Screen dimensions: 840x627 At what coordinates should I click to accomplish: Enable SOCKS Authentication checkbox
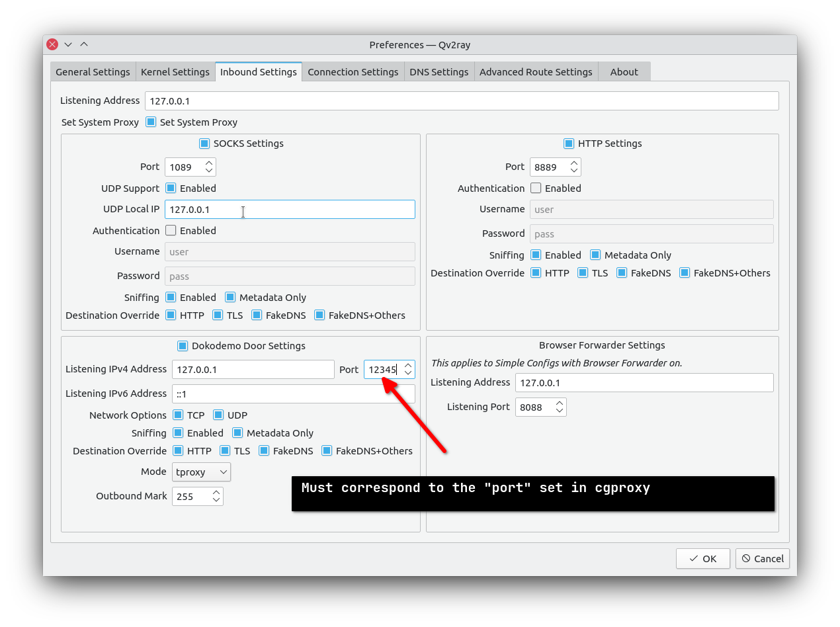[x=171, y=231]
